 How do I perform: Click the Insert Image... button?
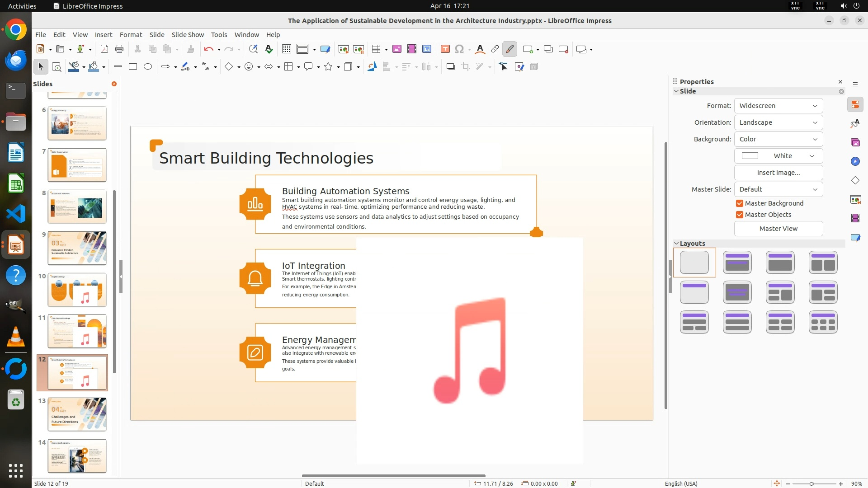[x=778, y=173]
